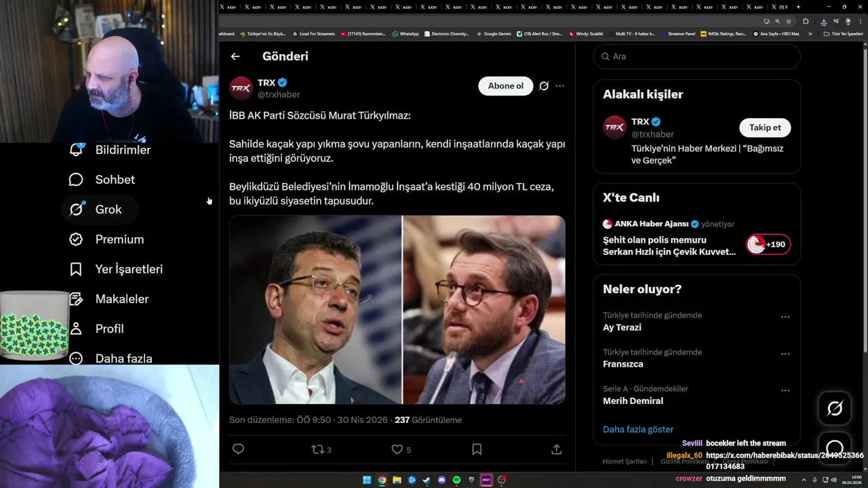Open Grok actions icon next to Abone ol

point(544,86)
